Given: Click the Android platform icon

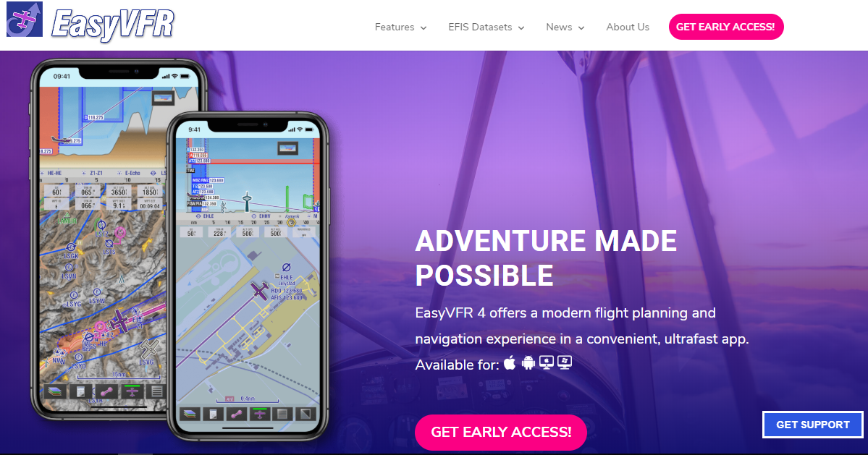Looking at the screenshot, I should pyautogui.click(x=528, y=362).
